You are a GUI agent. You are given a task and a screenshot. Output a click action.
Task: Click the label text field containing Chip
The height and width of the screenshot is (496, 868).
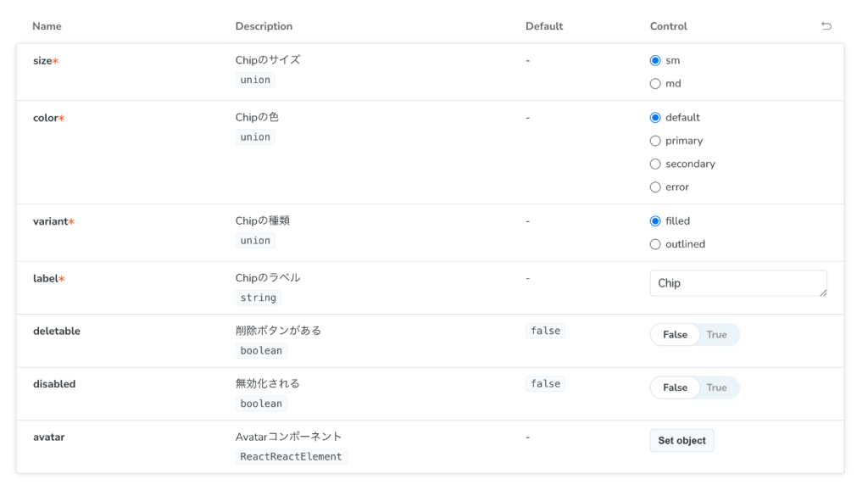737,283
